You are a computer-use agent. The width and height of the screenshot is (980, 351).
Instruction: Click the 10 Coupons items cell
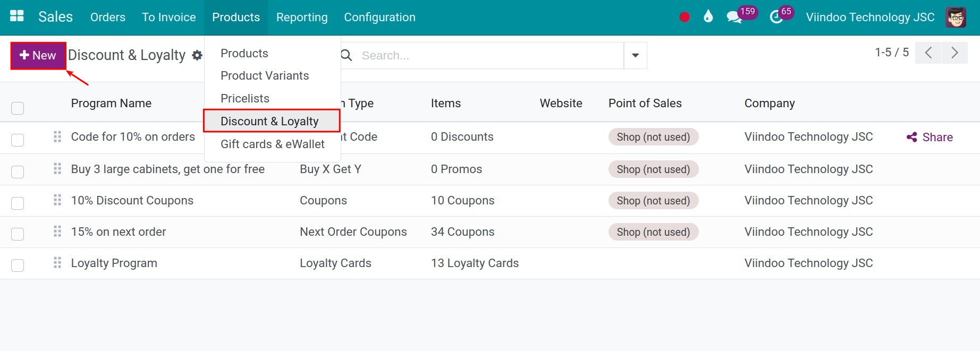coord(462,200)
